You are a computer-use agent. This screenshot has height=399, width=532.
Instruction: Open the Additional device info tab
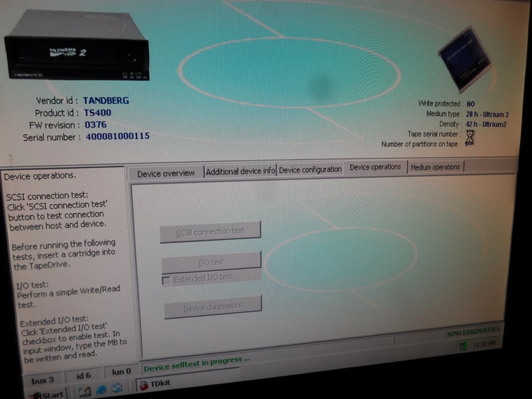[x=240, y=171]
